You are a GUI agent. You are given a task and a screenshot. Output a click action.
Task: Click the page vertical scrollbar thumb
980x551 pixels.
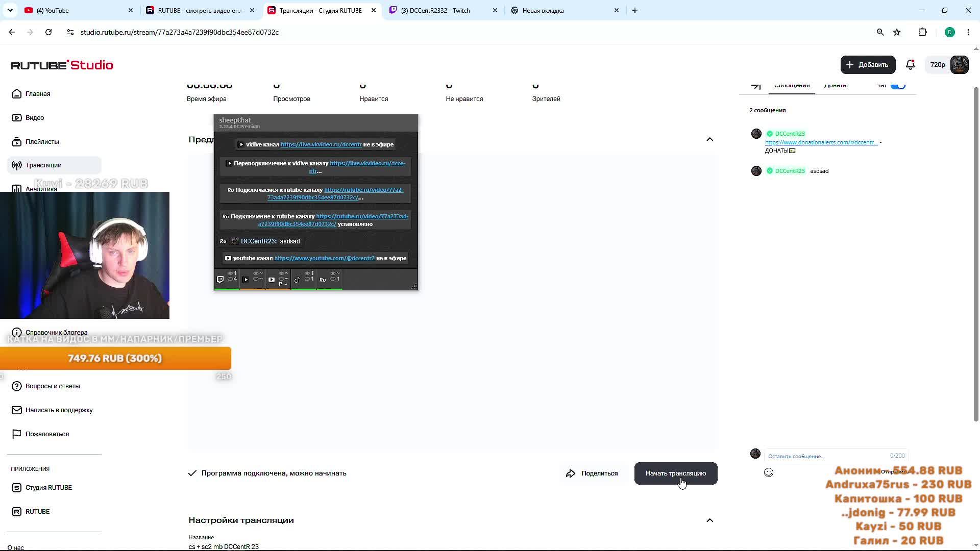coord(976,254)
